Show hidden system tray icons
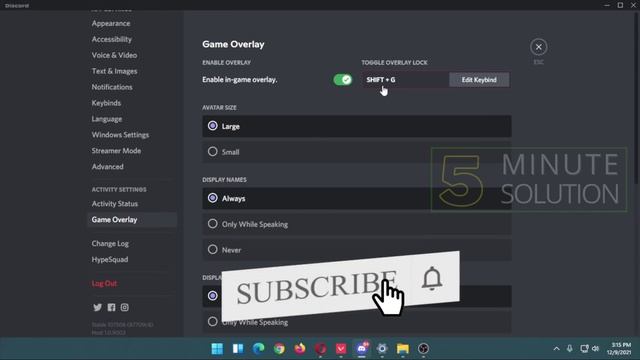The image size is (640, 360). (x=556, y=349)
